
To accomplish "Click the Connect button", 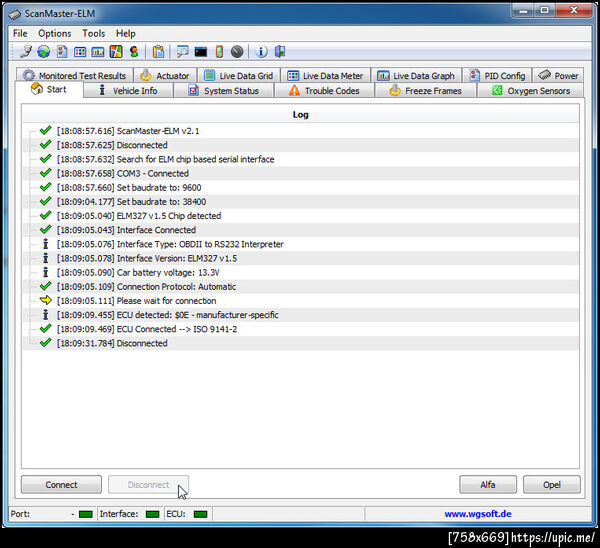I will point(61,484).
